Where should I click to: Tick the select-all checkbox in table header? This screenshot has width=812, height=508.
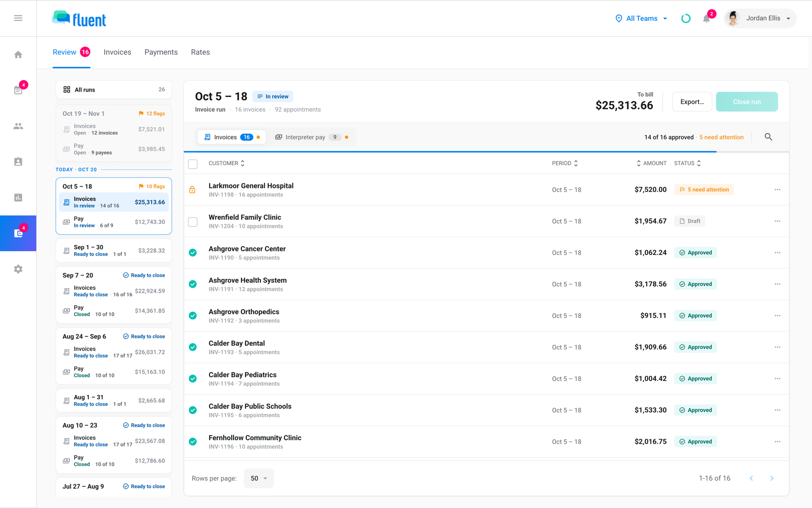(193, 164)
